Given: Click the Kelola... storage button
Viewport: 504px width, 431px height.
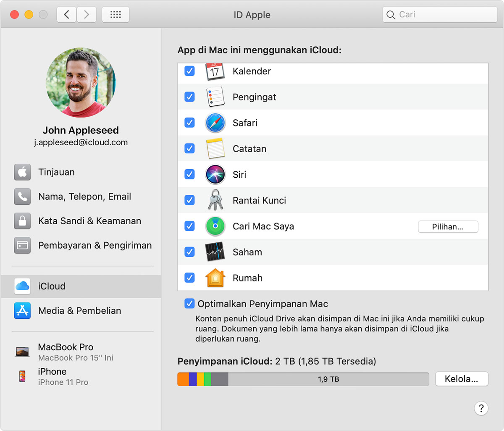Looking at the screenshot, I should pos(461,379).
